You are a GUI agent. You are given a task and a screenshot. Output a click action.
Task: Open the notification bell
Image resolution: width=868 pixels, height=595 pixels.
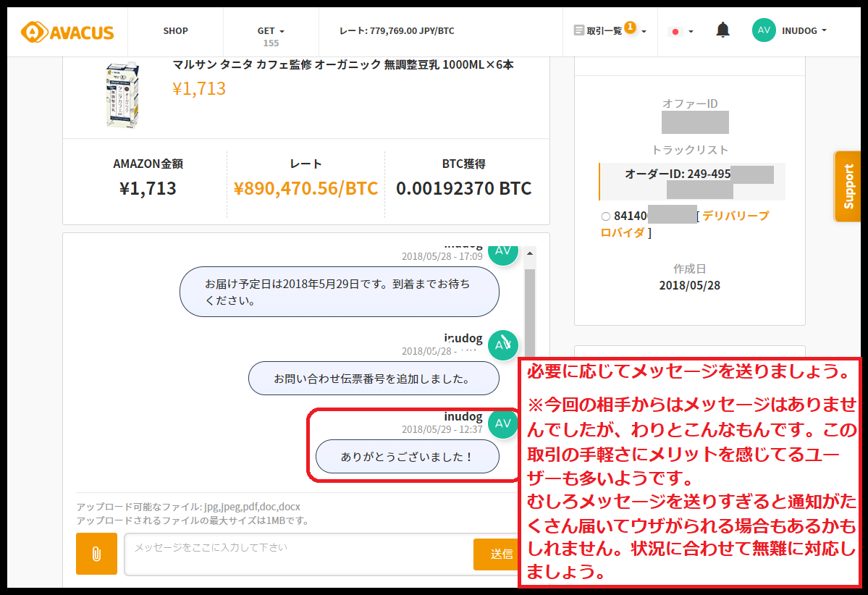(722, 30)
